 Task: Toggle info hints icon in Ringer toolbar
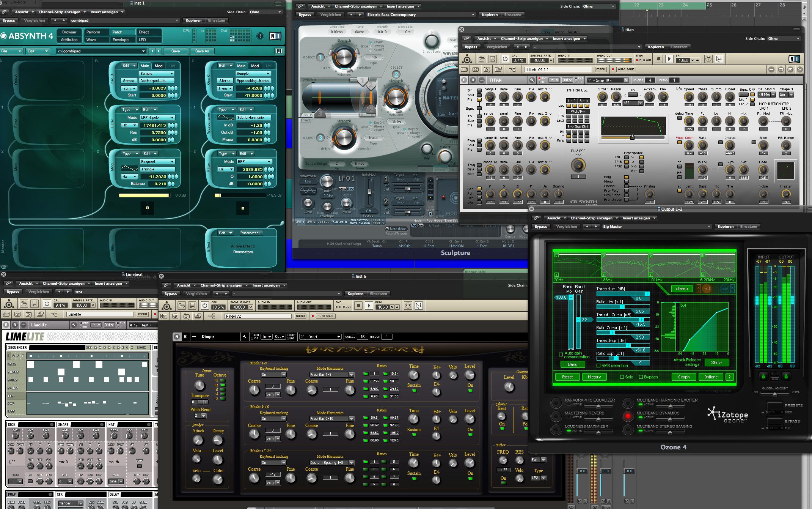418,306
